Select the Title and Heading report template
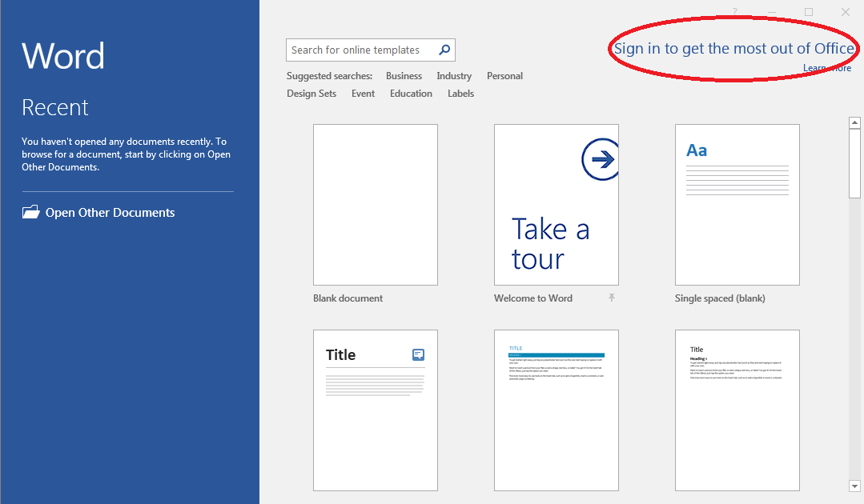Image resolution: width=864 pixels, height=504 pixels. [x=737, y=410]
